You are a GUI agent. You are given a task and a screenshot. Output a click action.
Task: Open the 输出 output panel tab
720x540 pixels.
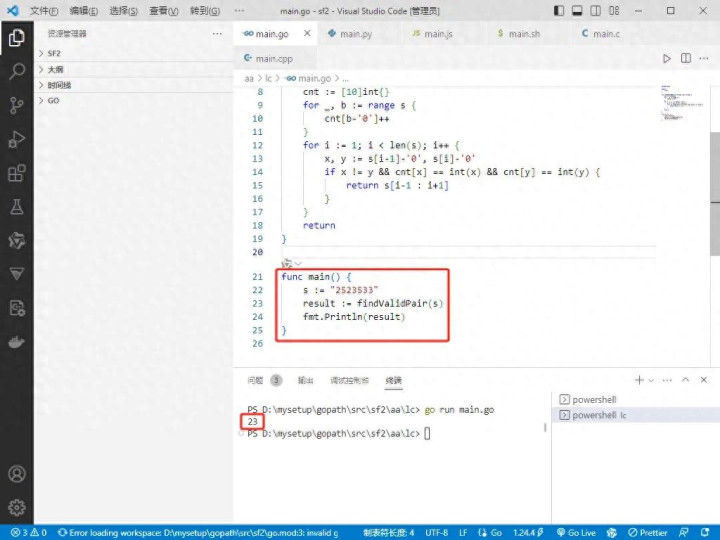[305, 380]
